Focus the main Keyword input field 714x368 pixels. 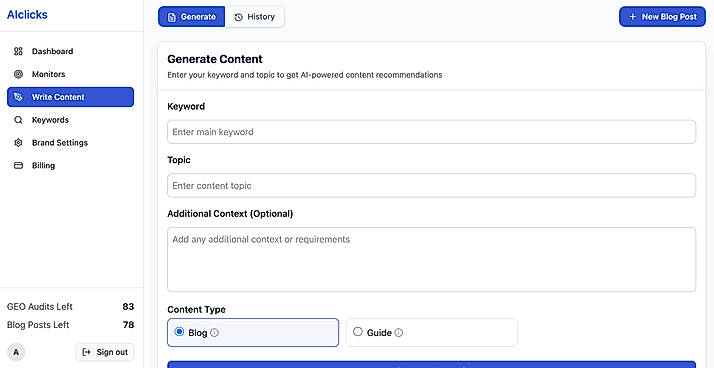(431, 132)
